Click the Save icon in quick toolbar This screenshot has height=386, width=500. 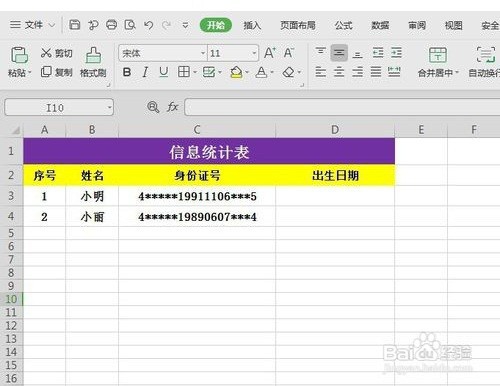(74, 25)
